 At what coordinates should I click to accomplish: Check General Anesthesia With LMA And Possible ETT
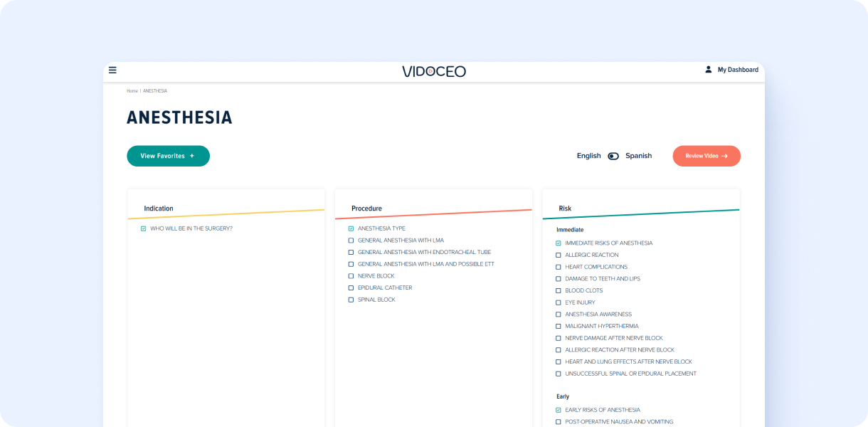(351, 264)
